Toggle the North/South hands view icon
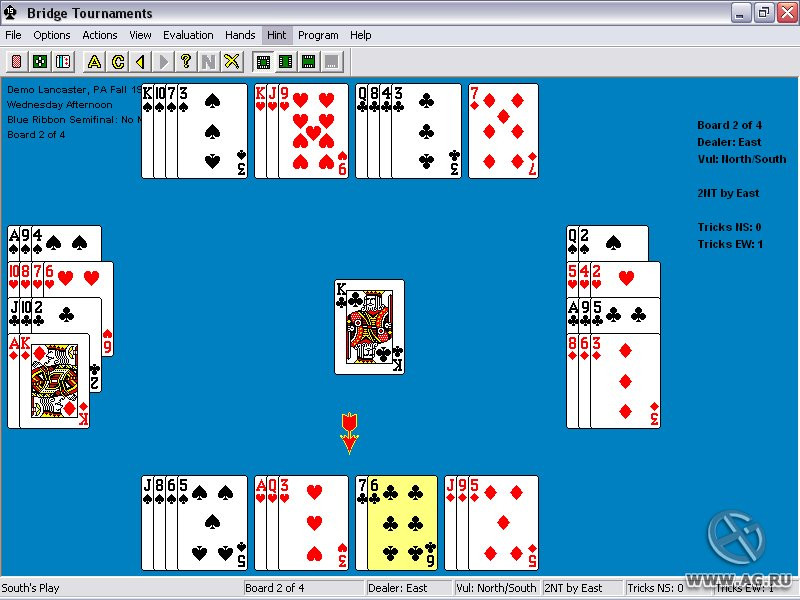 (309, 62)
